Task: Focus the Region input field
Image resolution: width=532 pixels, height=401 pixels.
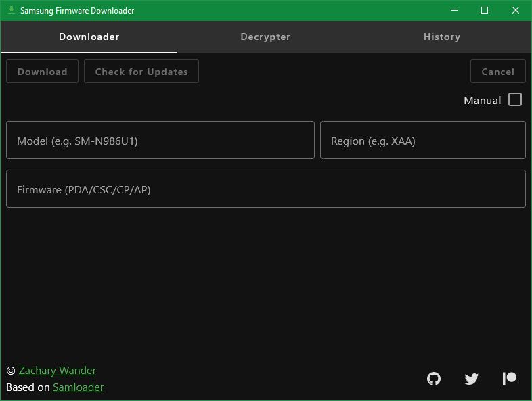Action: (x=422, y=141)
